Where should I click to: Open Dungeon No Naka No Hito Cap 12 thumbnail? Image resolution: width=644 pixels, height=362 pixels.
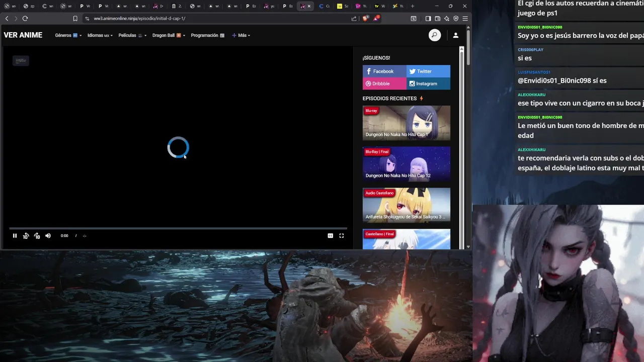(x=407, y=164)
